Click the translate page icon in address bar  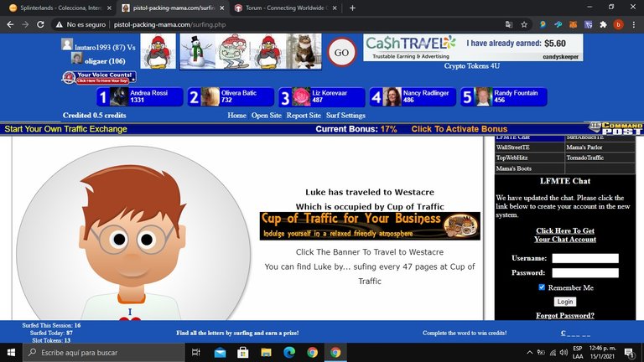click(x=509, y=24)
